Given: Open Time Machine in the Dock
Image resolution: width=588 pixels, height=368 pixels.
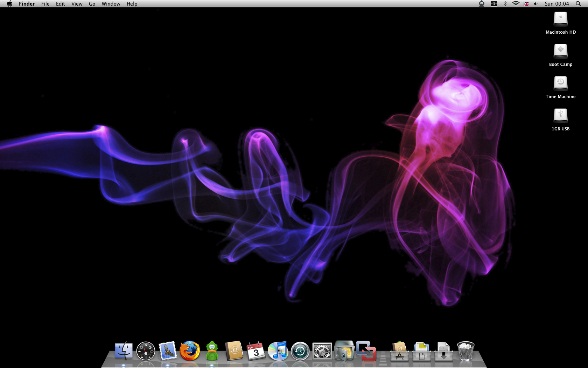Looking at the screenshot, I should pos(300,351).
